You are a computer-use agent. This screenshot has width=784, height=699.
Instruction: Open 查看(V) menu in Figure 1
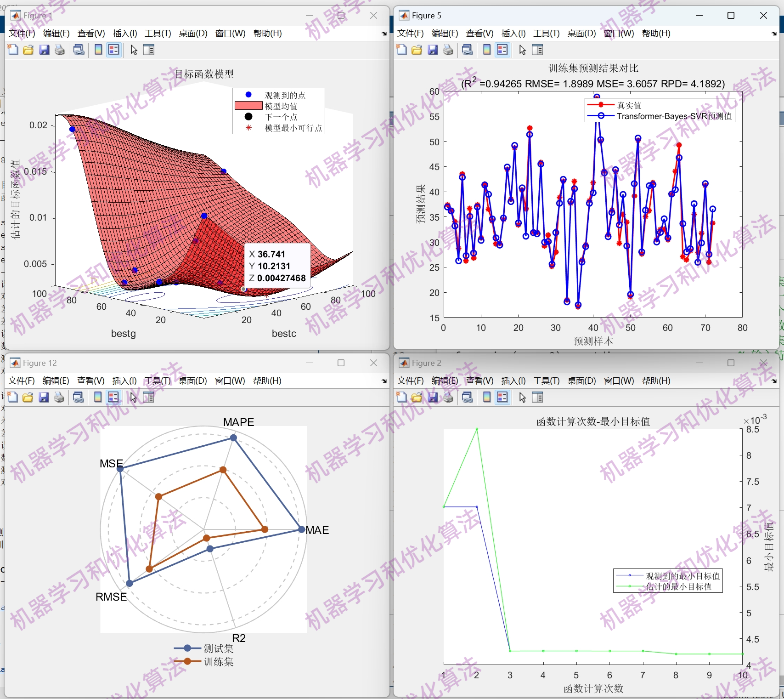(x=91, y=34)
